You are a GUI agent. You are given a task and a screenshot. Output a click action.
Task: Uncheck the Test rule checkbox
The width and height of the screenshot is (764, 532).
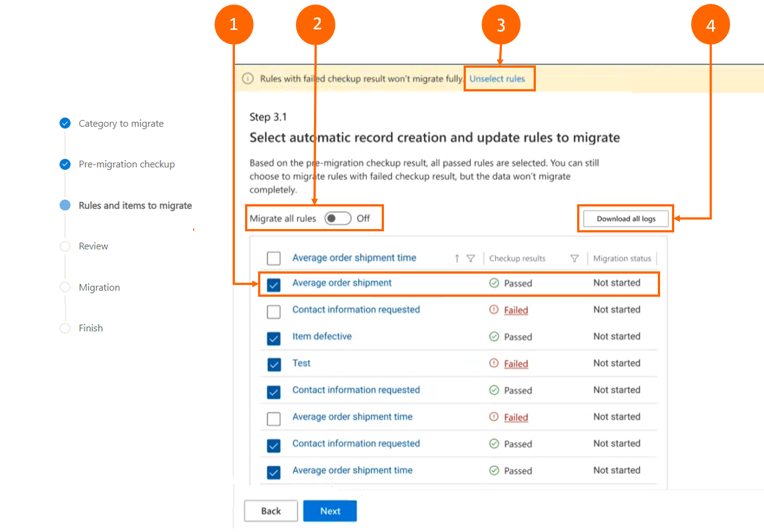(x=274, y=364)
